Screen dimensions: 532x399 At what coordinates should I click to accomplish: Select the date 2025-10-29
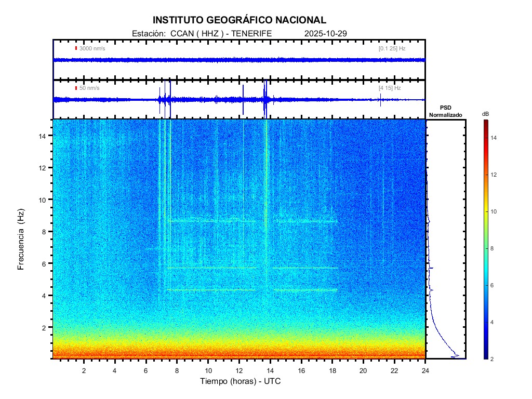coord(326,33)
